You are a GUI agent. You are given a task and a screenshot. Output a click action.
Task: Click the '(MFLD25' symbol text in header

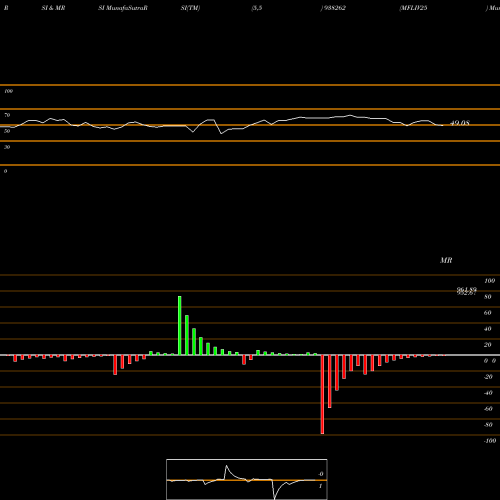[x=413, y=8]
